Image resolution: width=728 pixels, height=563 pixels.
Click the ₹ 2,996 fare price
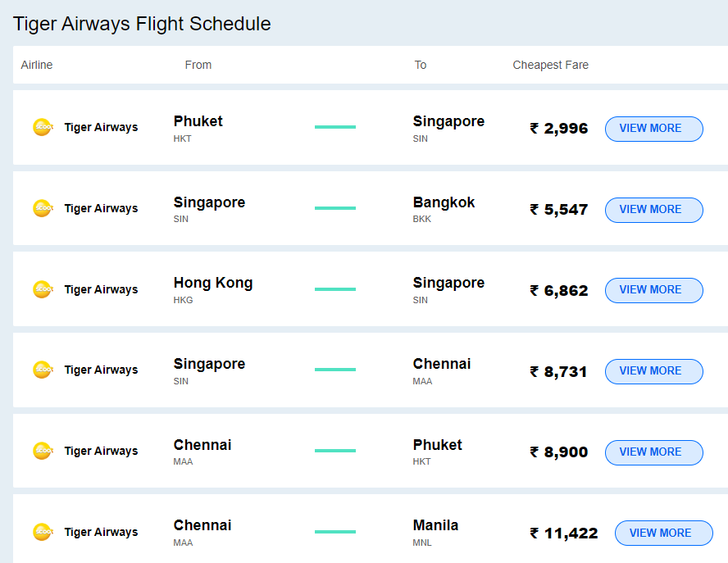click(559, 129)
